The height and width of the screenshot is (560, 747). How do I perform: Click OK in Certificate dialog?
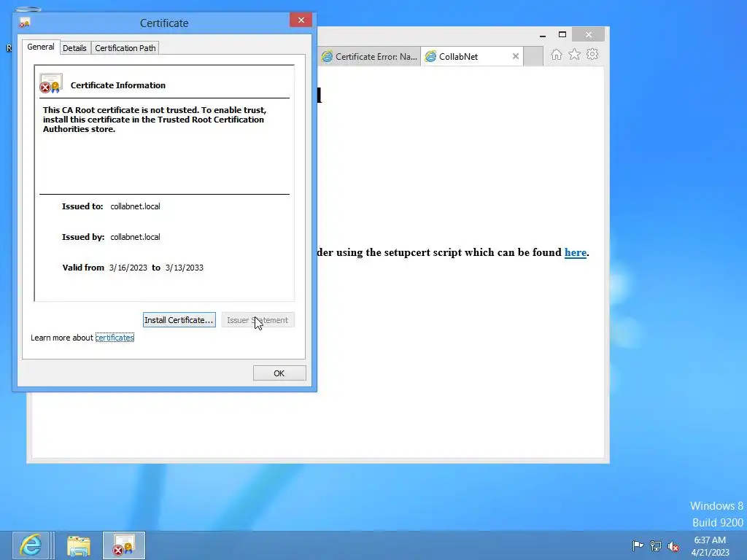[279, 373]
